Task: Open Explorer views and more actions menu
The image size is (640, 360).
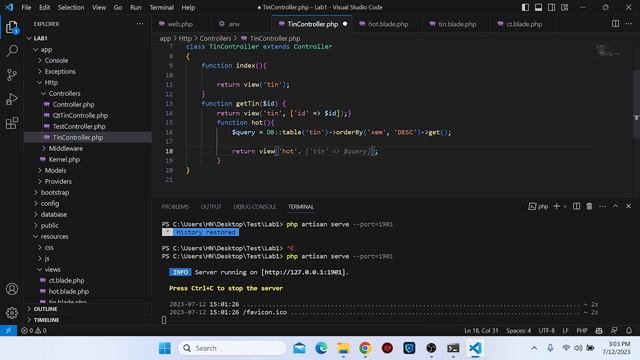Action: click(x=140, y=24)
